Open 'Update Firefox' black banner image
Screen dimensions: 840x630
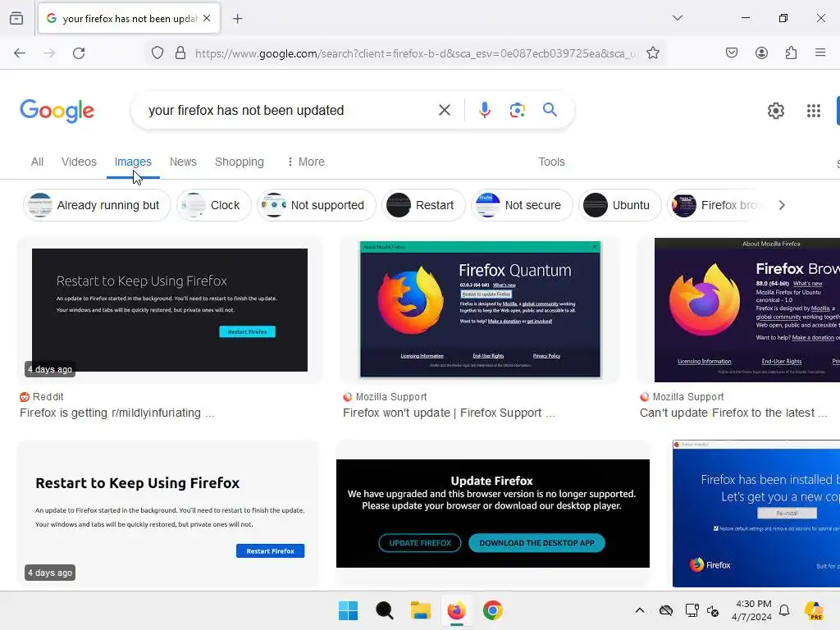(x=492, y=513)
